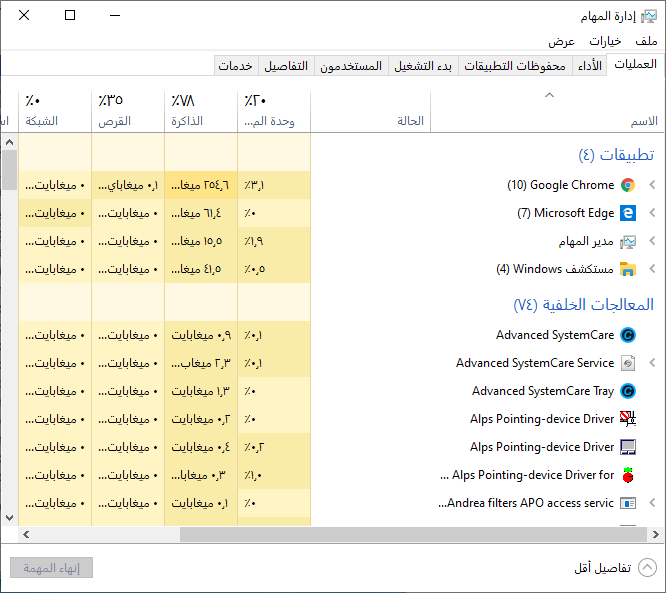
Task: Select Alps Pointing-device Driver for row name
Action: [x=527, y=475]
